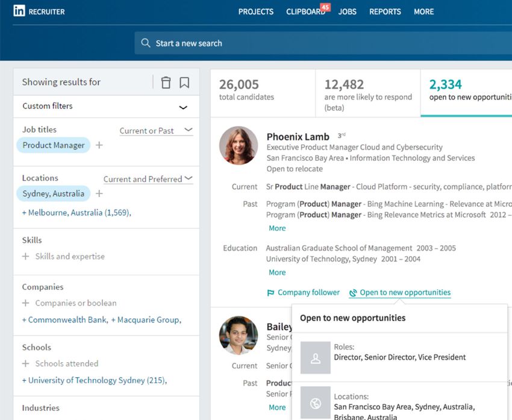Click the Skills and expertise field

70,256
